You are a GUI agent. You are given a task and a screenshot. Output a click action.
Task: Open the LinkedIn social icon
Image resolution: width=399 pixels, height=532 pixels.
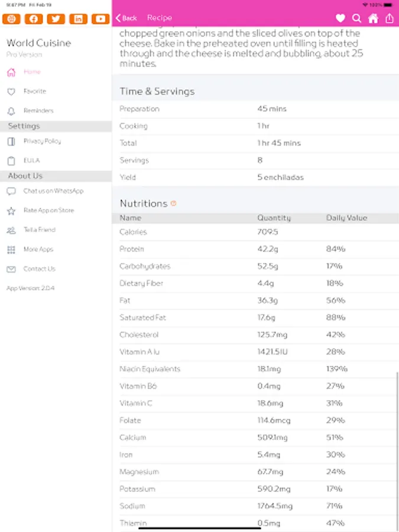pos(79,19)
